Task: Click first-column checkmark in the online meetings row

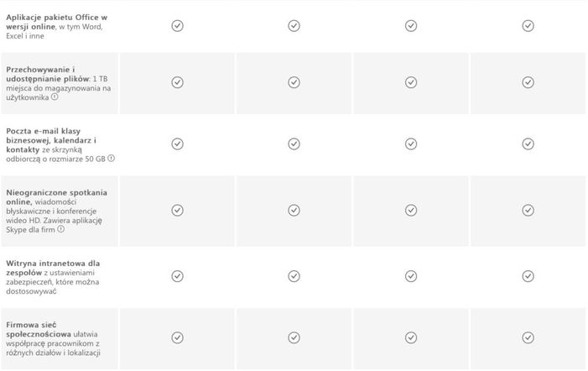Action: [177, 210]
